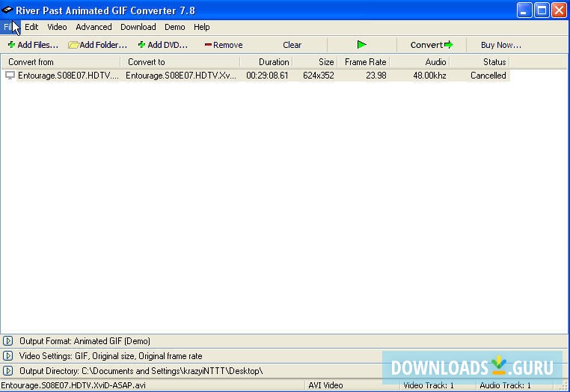This screenshot has height=392, width=570.
Task: Click the Size column header
Action: pos(315,62)
